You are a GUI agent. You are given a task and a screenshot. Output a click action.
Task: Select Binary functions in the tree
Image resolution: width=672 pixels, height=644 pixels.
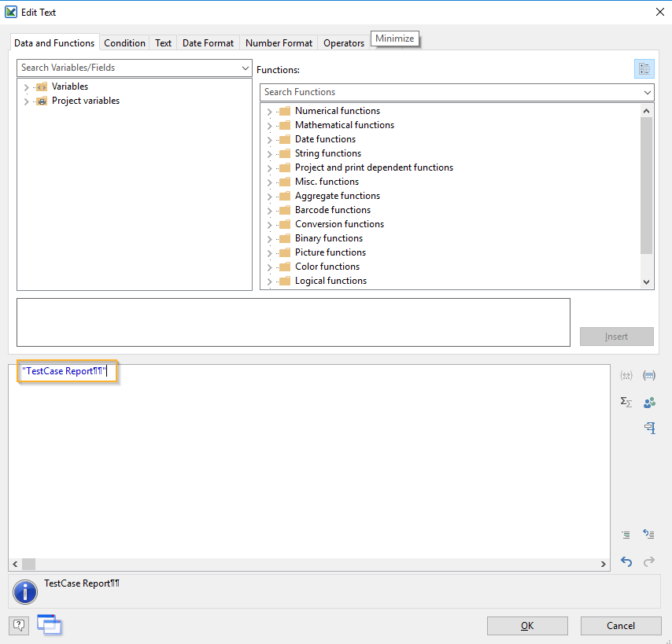coord(329,238)
